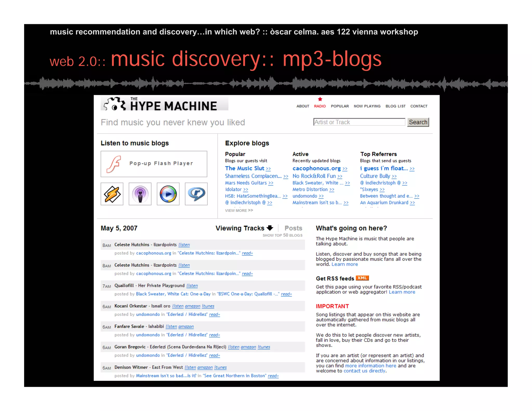Click the Search button
Image resolution: width=532 pixels, height=411 pixels.
(418, 122)
